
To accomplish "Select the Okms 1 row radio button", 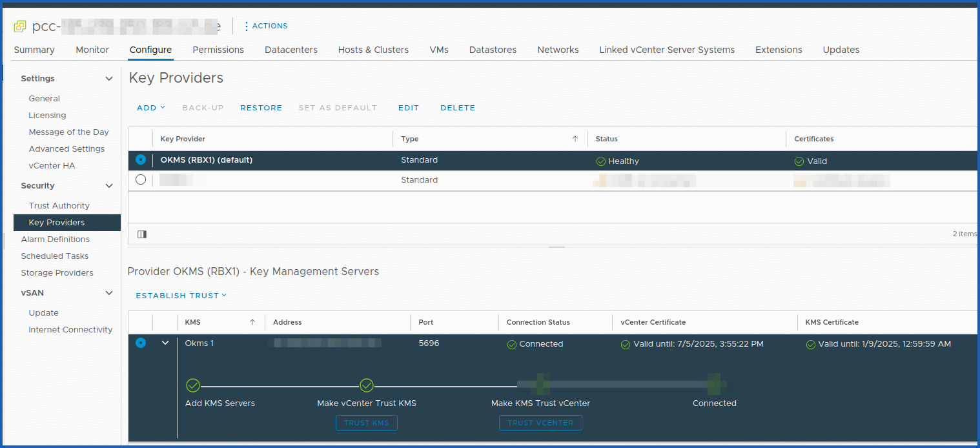I will click(x=140, y=343).
